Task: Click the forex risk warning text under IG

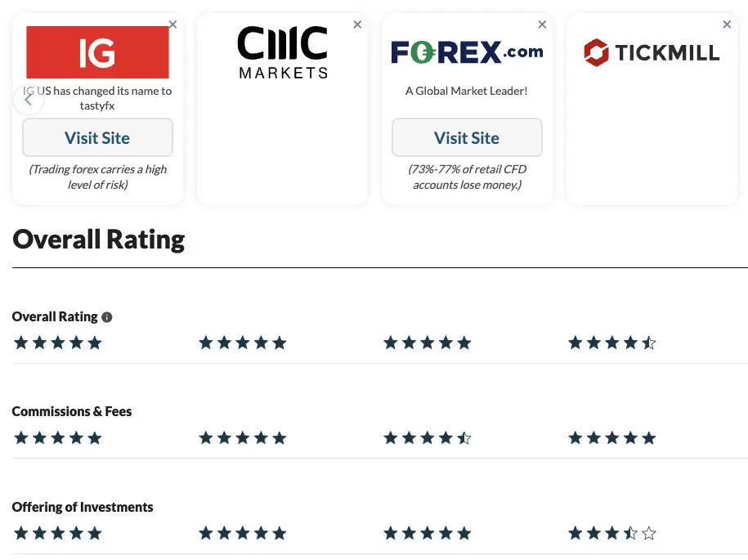Action: click(97, 177)
